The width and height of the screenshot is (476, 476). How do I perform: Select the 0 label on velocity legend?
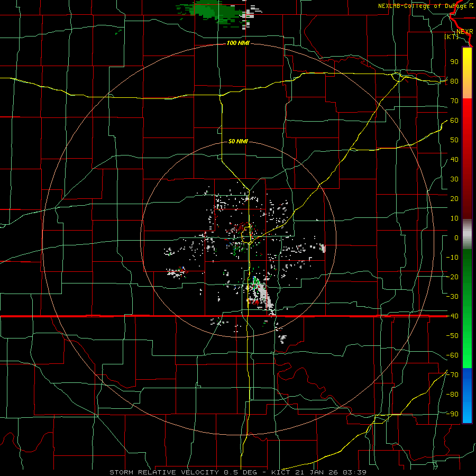point(456,238)
